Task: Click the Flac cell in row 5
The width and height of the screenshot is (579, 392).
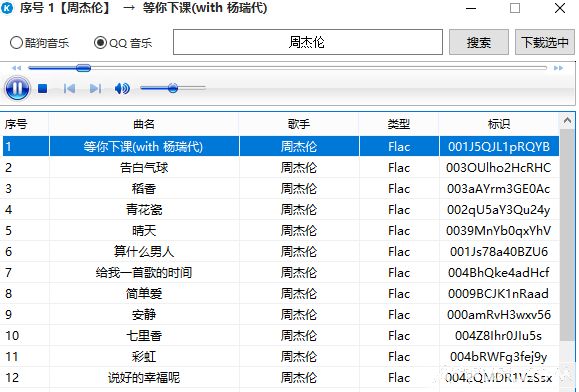Action: (x=399, y=231)
